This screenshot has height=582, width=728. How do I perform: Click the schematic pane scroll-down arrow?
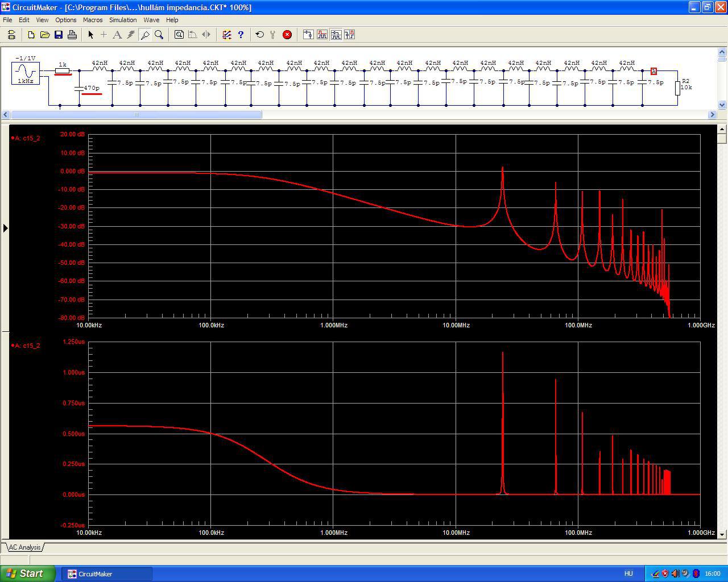point(722,105)
